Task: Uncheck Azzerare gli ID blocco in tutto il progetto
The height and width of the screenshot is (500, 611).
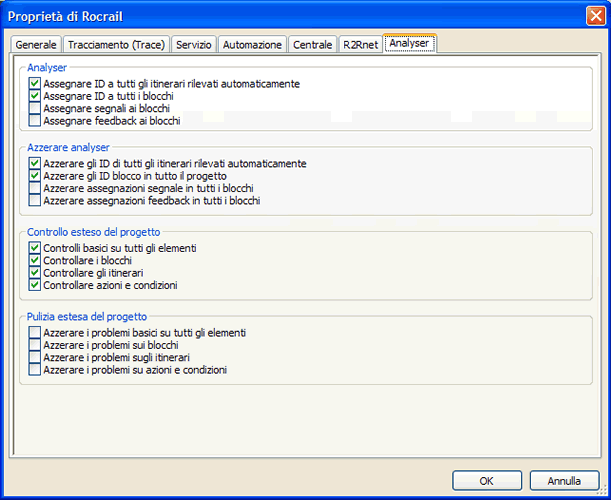Action: coord(35,176)
